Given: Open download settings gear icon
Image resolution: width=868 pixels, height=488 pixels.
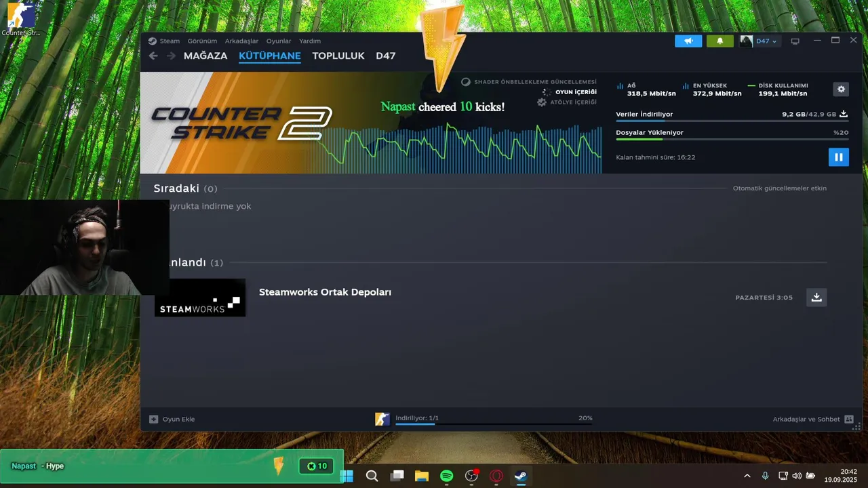Looking at the screenshot, I should (x=841, y=89).
